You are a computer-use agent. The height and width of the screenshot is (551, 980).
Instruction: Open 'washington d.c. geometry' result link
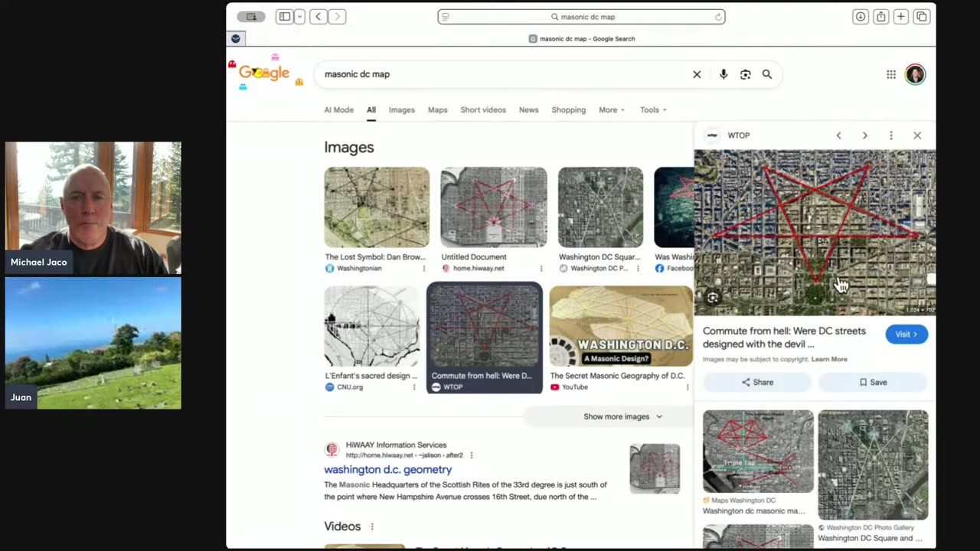tap(387, 469)
